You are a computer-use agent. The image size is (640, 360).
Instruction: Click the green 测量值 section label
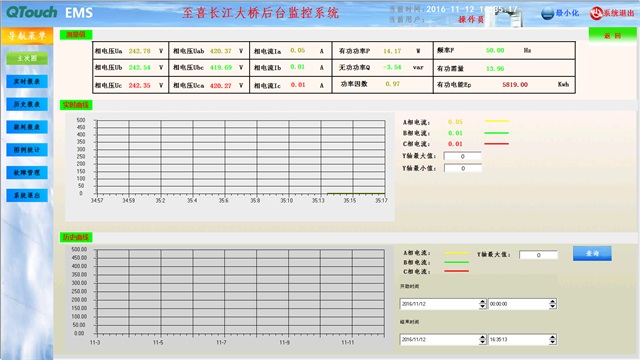76,35
